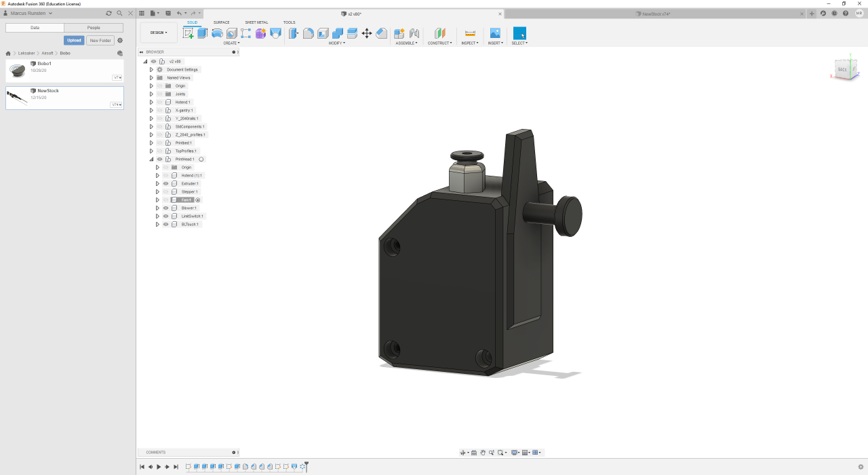Open the ASSEMBLE menu

click(407, 43)
